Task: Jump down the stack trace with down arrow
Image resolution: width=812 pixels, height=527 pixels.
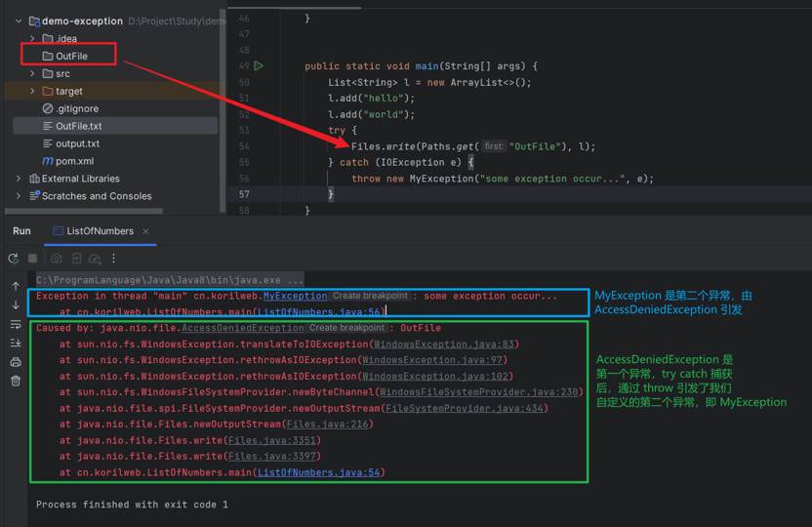Action: [x=16, y=304]
